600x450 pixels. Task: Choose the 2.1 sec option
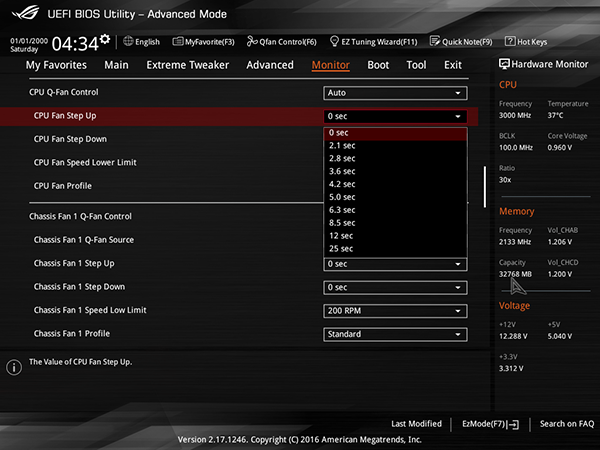tap(395, 146)
